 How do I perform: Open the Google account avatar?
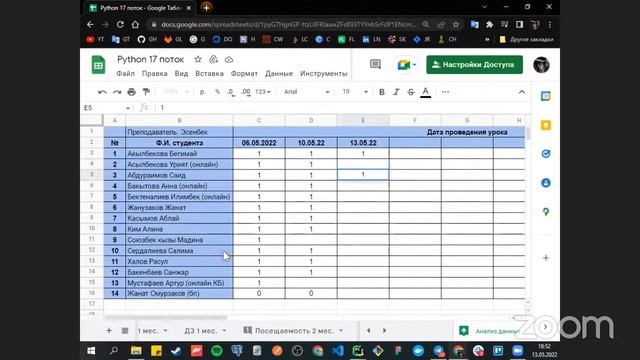tap(541, 65)
